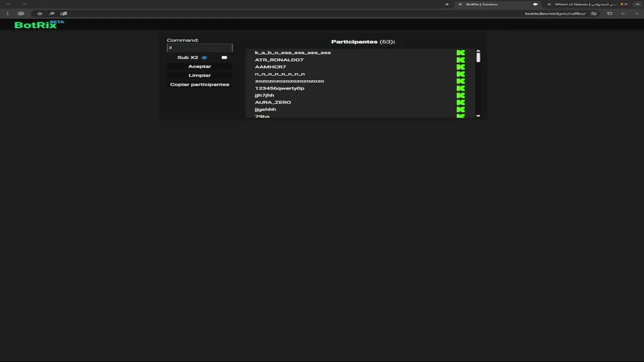Open the BotRix BETA logo
The width and height of the screenshot is (644, 362).
[39, 24]
